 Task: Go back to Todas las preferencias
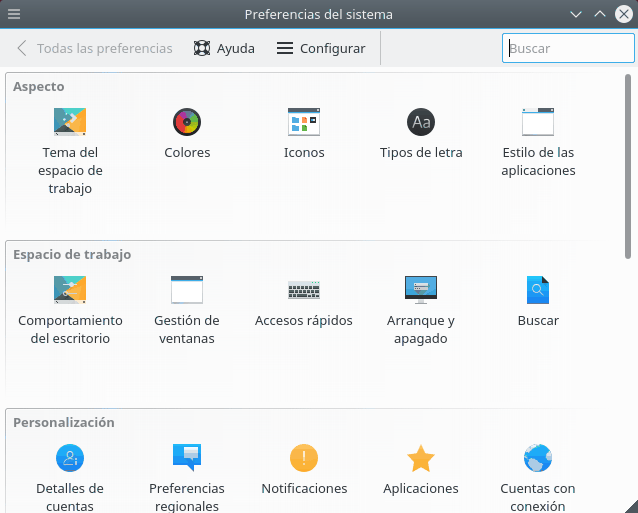(94, 48)
